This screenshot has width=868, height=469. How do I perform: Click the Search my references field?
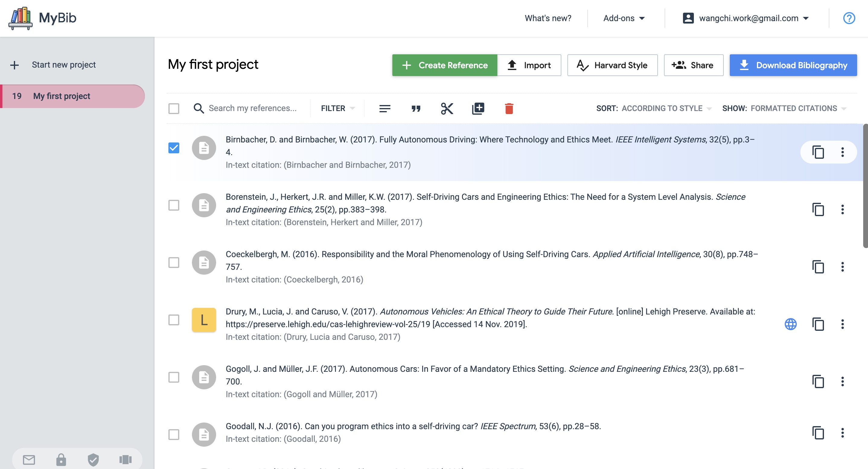coord(253,108)
